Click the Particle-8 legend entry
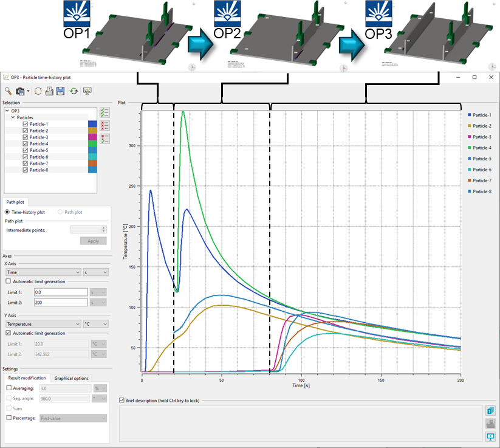This screenshot has width=500, height=448. [x=479, y=191]
